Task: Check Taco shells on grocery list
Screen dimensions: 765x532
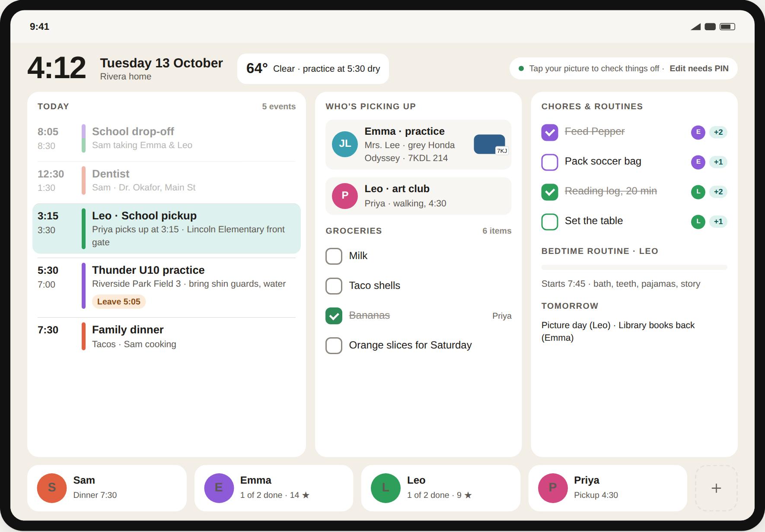Action: 334,286
